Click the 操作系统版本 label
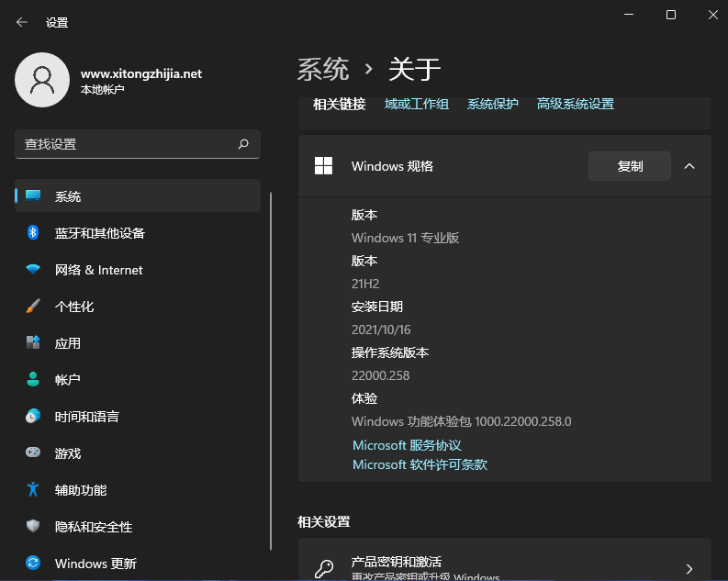The image size is (728, 581). coord(390,352)
